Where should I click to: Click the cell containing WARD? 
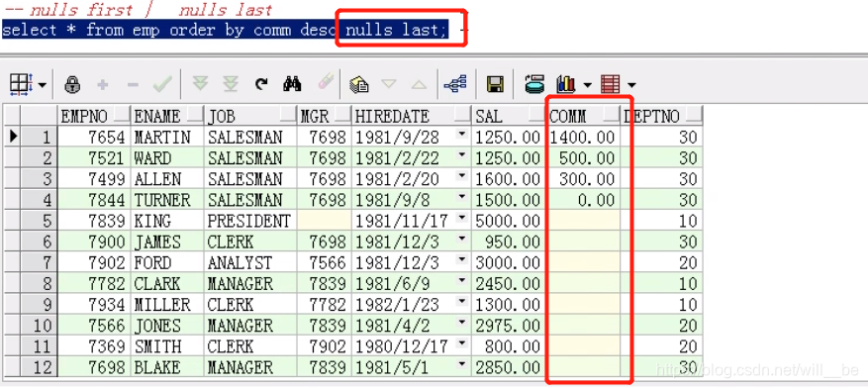pyautogui.click(x=167, y=158)
